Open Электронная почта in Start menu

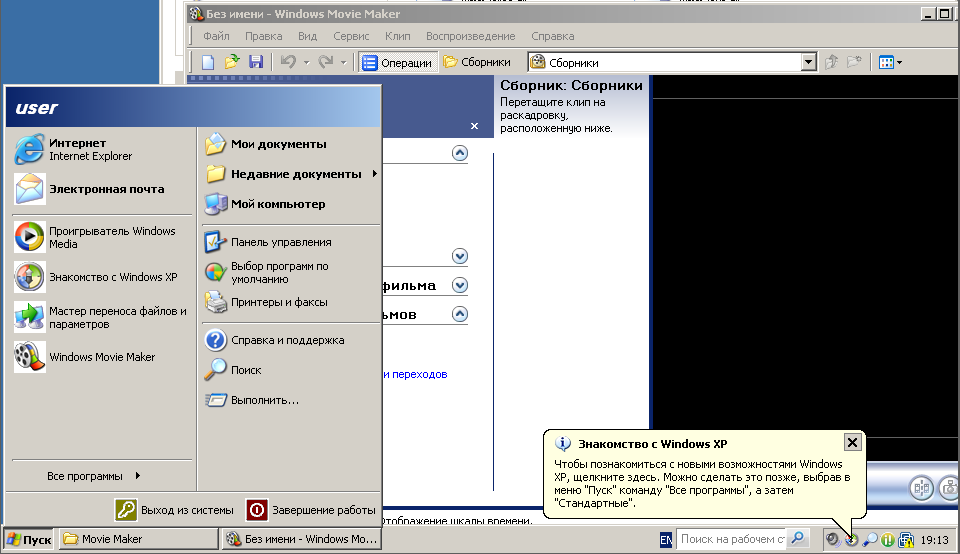click(x=102, y=189)
